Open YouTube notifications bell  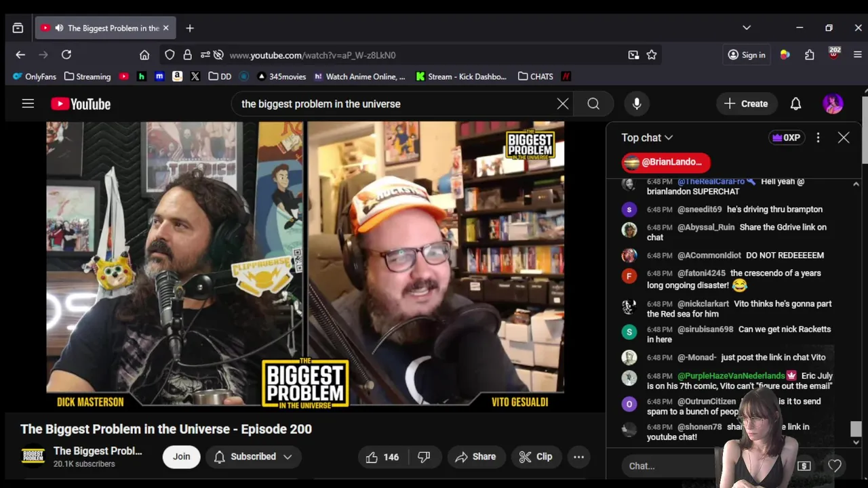tap(795, 104)
